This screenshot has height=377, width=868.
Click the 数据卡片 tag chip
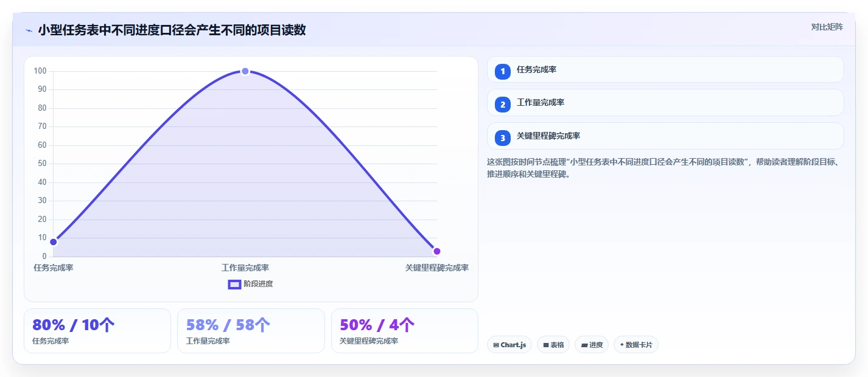pyautogui.click(x=636, y=345)
